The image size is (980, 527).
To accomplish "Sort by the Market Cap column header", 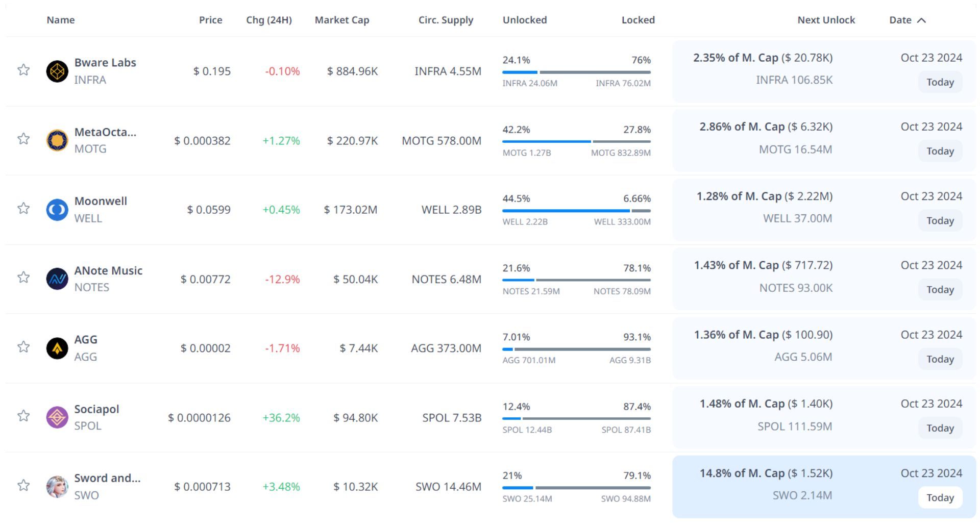I will [x=341, y=20].
